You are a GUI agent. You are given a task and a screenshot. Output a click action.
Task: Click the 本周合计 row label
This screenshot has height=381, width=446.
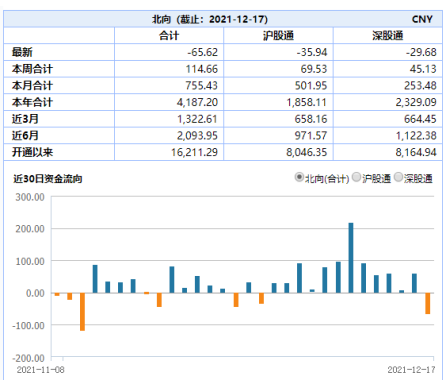(x=32, y=69)
